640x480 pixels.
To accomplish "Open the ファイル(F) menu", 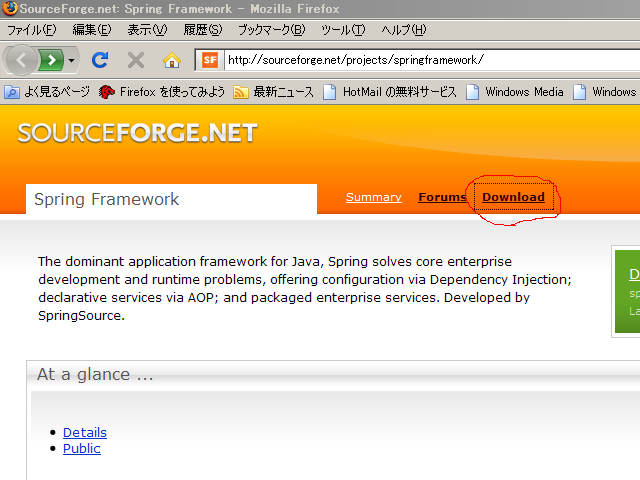I will click(32, 30).
